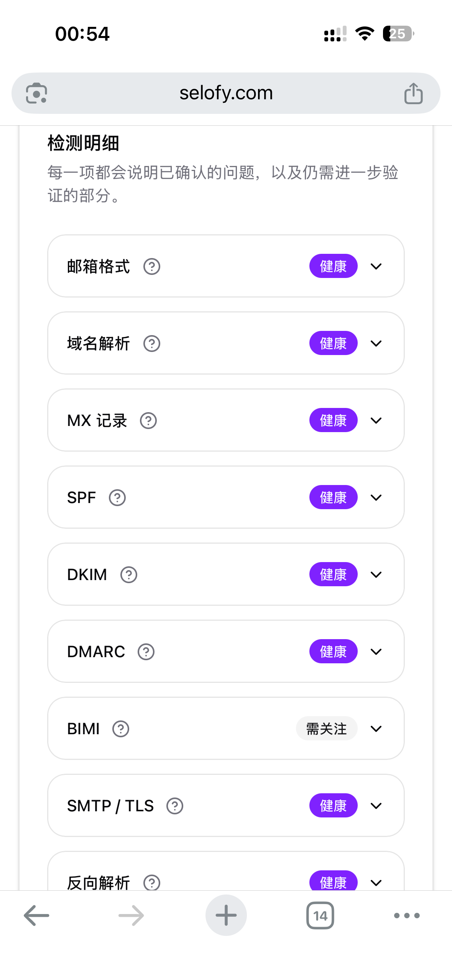Tap the 需关注 status badge on BIMI

pos(326,729)
